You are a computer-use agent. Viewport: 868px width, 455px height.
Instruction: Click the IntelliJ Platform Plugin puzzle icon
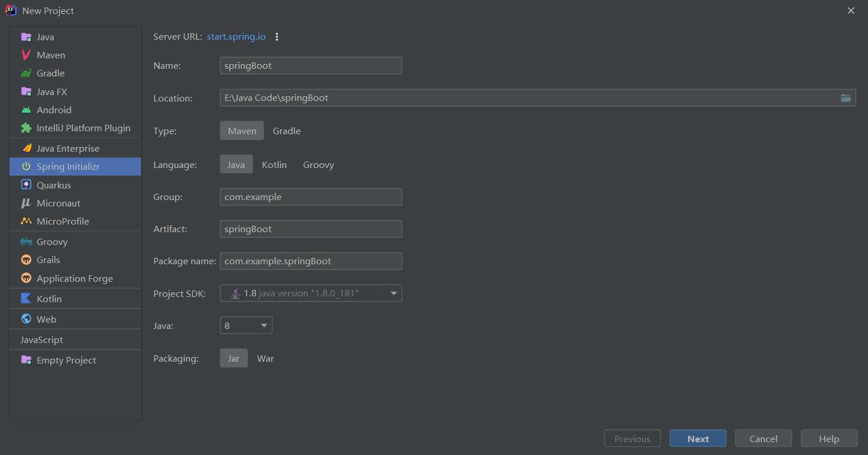click(26, 128)
